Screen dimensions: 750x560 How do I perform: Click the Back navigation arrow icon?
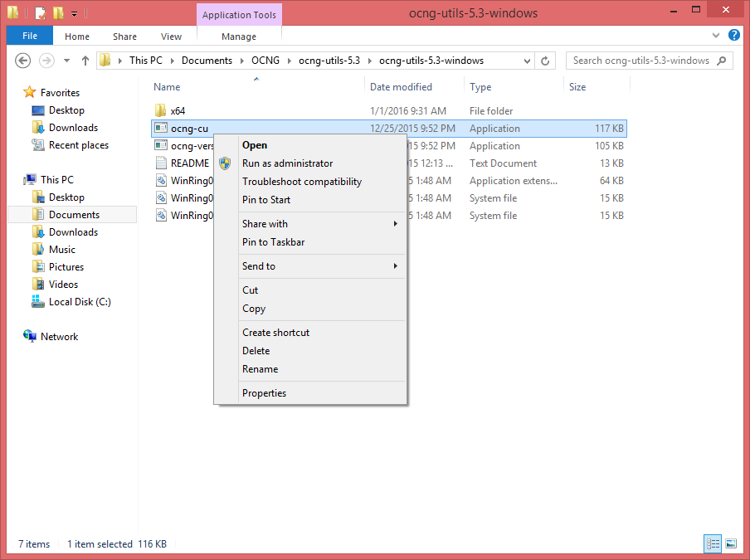(22, 61)
